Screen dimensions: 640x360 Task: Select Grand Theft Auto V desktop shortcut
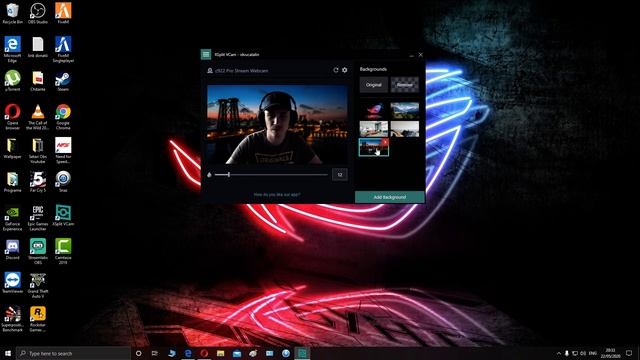coord(38,285)
